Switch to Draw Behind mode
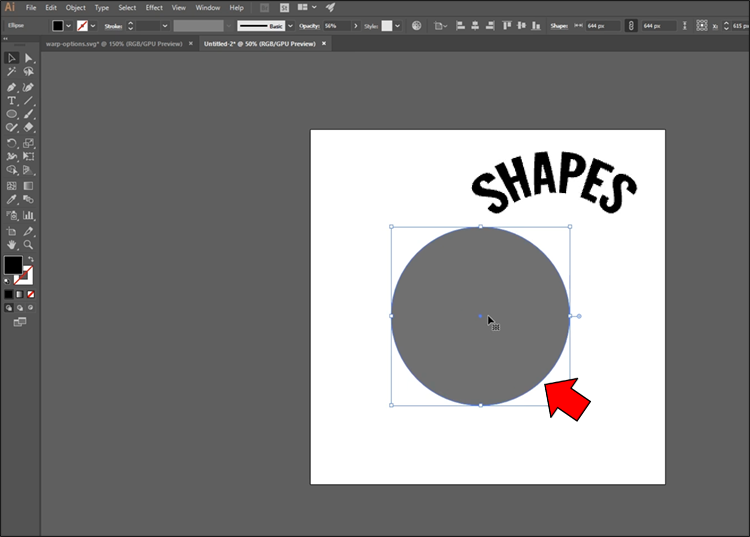This screenshot has height=537, width=750. click(20, 308)
